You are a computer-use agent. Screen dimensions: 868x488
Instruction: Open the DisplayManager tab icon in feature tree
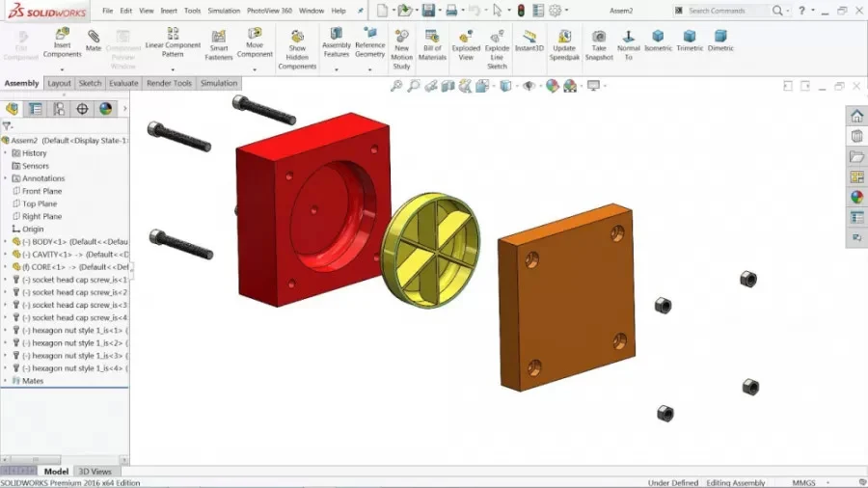click(106, 108)
